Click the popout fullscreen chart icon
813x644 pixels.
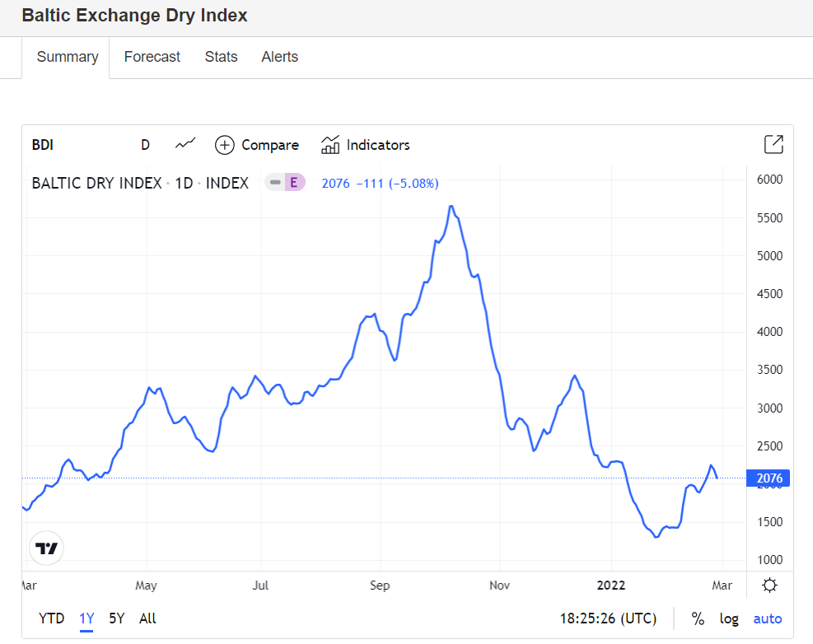773,144
